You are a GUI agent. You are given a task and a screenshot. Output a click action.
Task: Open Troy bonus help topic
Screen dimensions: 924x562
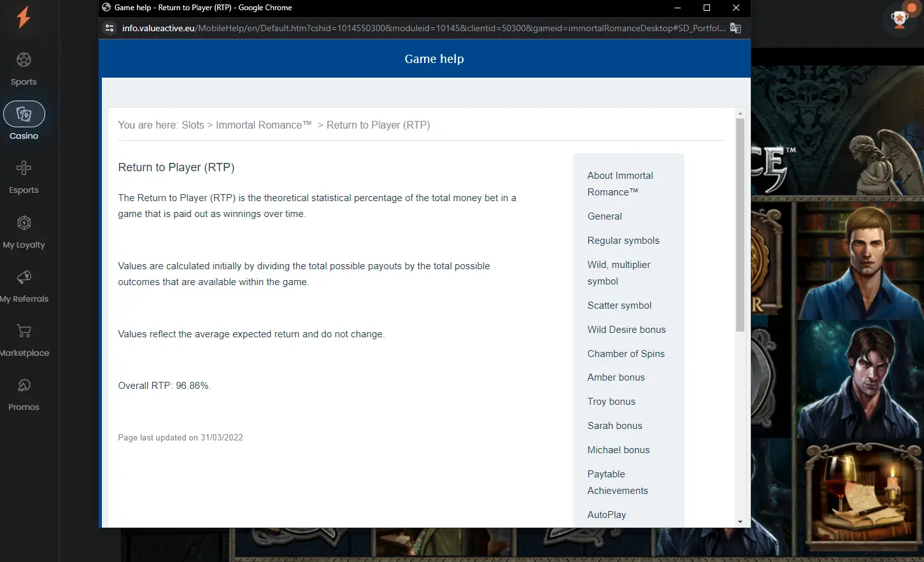point(611,402)
